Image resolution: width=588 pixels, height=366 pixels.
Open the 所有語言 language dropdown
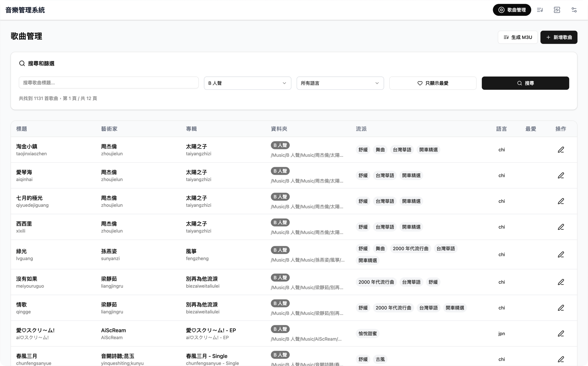coord(340,83)
